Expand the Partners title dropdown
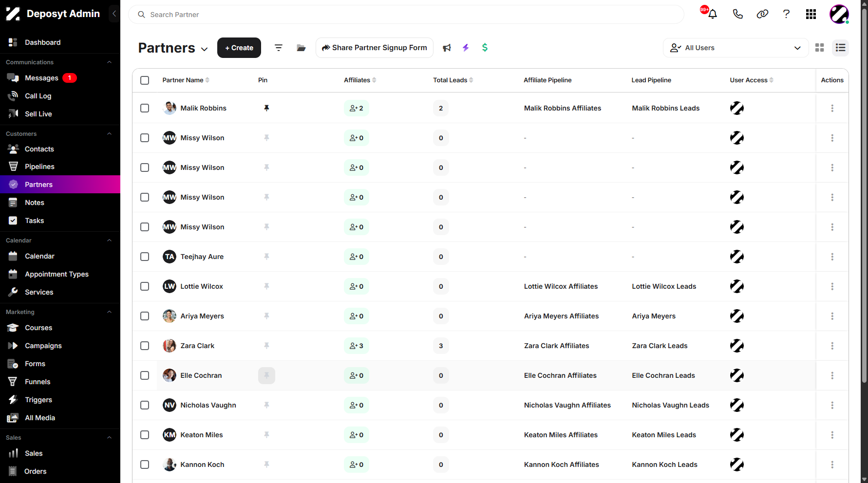 [205, 49]
